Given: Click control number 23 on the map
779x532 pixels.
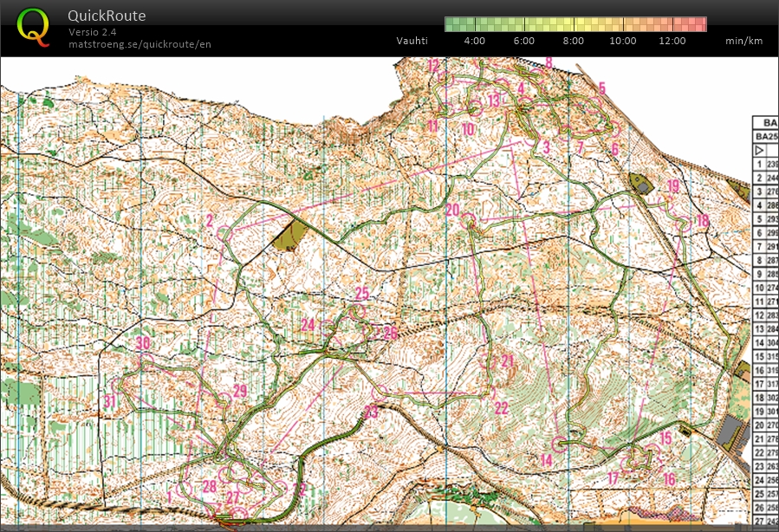Looking at the screenshot, I should (371, 412).
